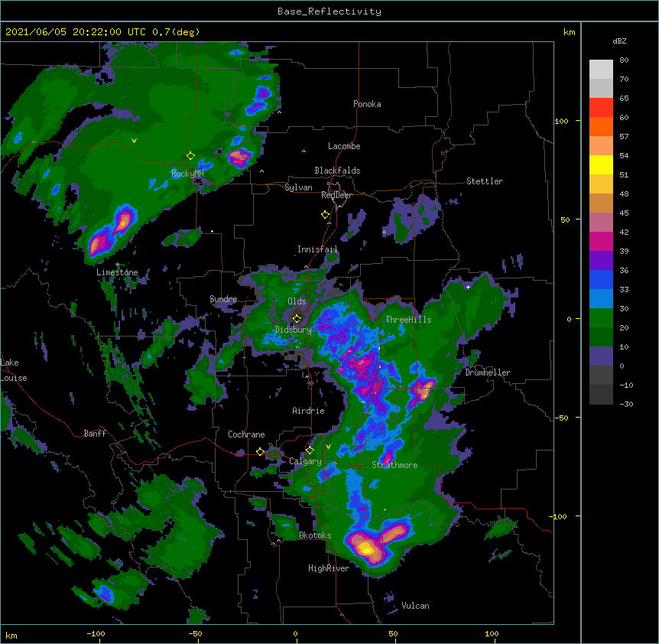Click the Lake Louise label
This screenshot has height=644, width=659.
pos(14,370)
